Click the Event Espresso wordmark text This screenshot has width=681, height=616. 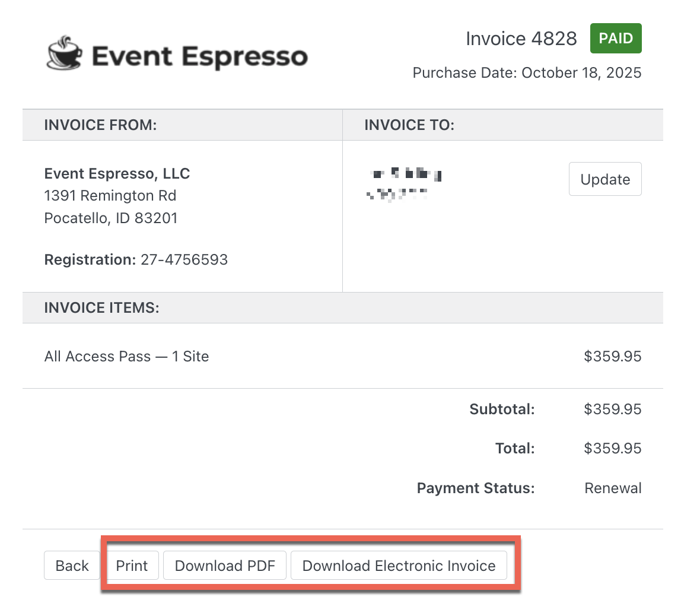tap(200, 57)
